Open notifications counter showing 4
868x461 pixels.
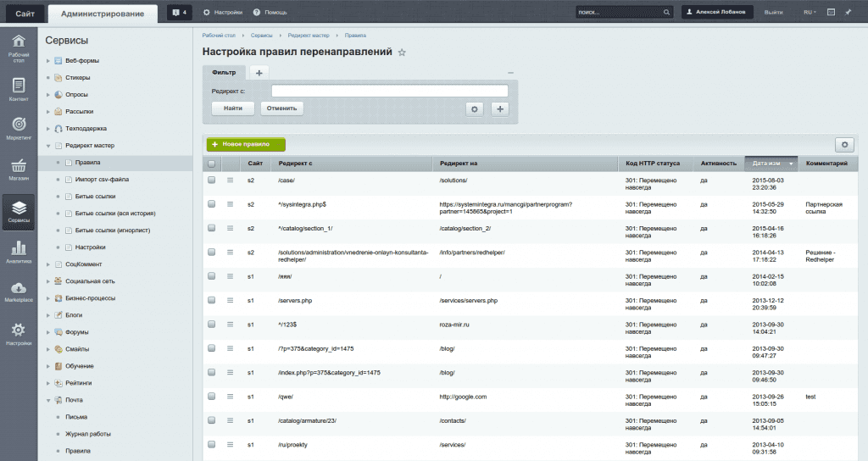[180, 12]
